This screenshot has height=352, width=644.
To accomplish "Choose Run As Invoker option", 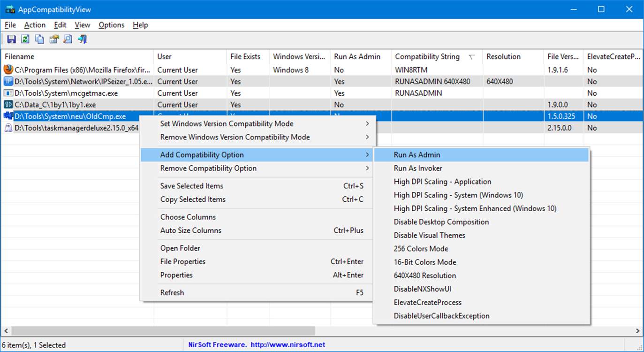I will click(481, 168).
